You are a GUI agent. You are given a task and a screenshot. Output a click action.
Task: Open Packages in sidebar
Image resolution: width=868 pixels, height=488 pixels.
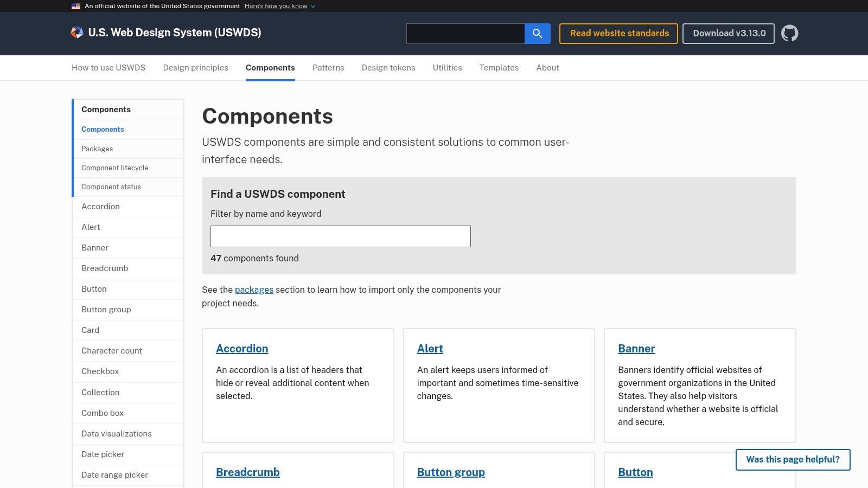[x=129, y=149]
